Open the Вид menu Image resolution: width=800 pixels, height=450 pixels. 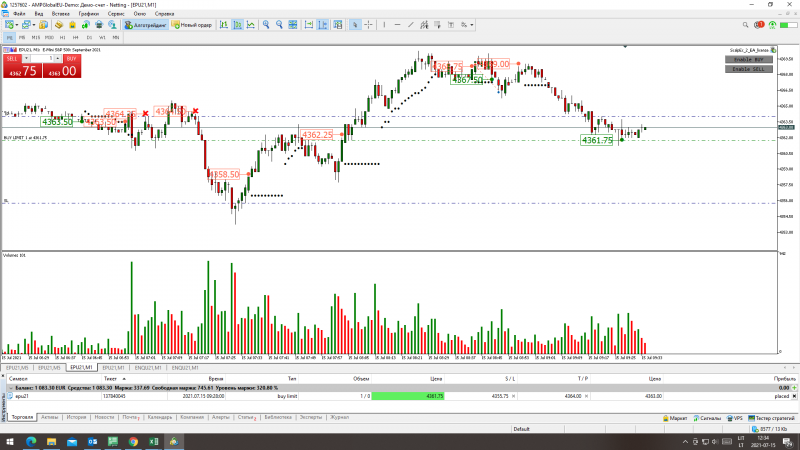click(x=39, y=14)
